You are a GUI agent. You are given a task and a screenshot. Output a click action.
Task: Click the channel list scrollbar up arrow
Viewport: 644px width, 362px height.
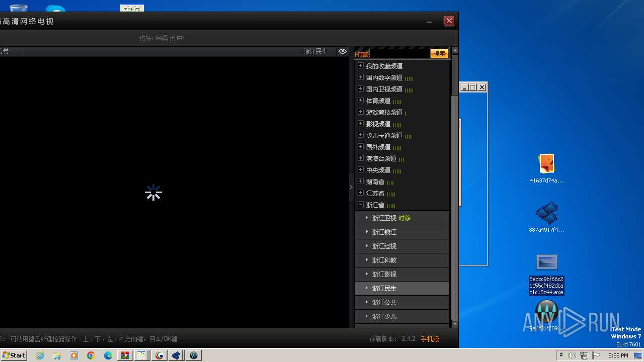coord(455,50)
